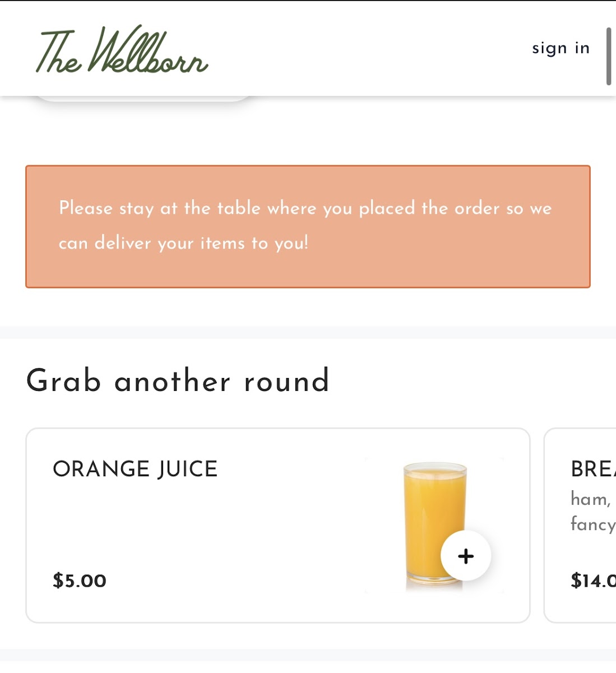Click the orange border of the notice banner
616x673 pixels.
308,166
